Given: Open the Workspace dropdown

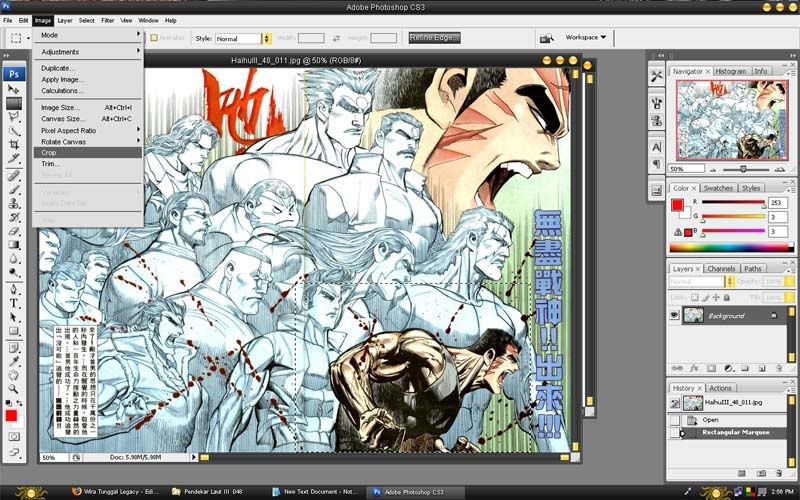Looking at the screenshot, I should 586,37.
